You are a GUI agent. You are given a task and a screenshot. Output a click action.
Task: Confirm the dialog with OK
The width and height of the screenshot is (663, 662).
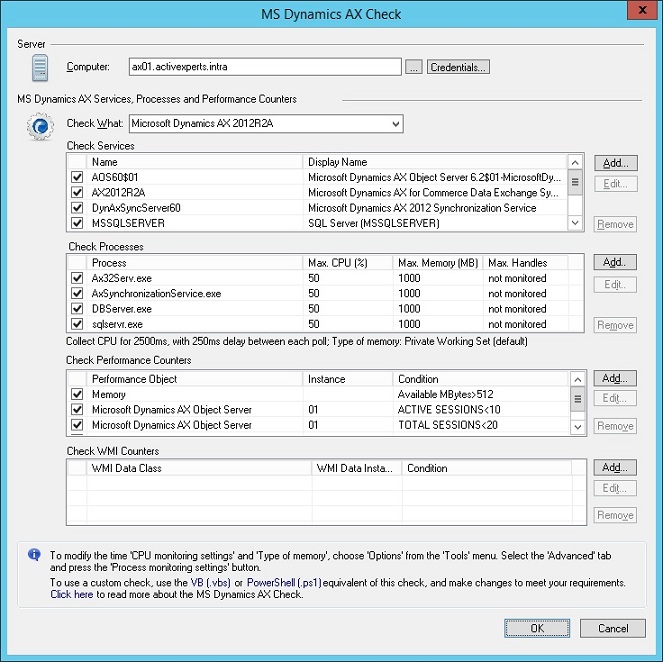537,628
